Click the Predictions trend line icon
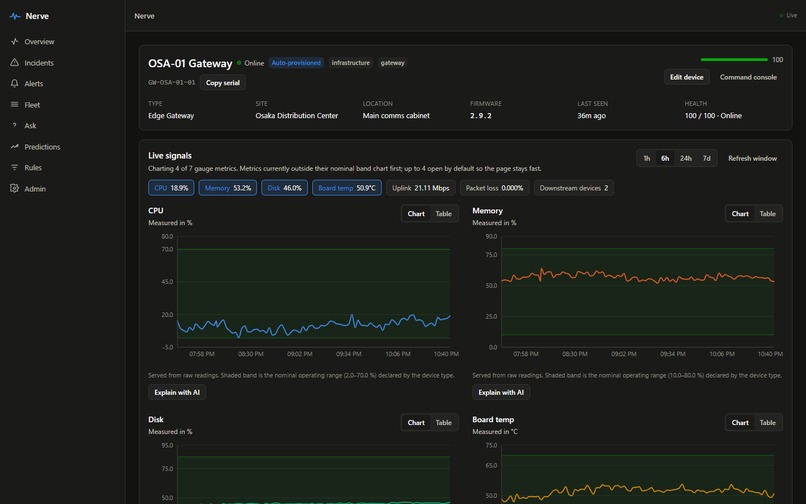This screenshot has width=806, height=504. [14, 147]
